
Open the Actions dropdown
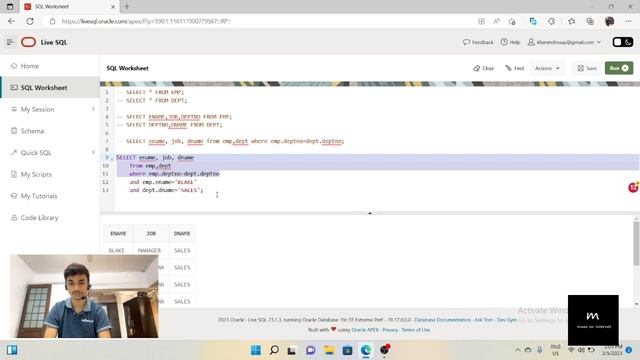(x=547, y=68)
